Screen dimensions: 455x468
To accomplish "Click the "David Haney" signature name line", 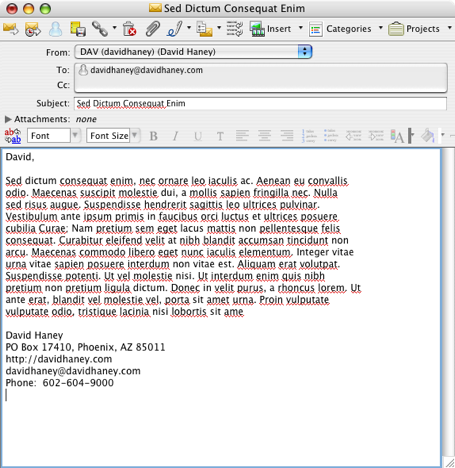I will (34, 335).
